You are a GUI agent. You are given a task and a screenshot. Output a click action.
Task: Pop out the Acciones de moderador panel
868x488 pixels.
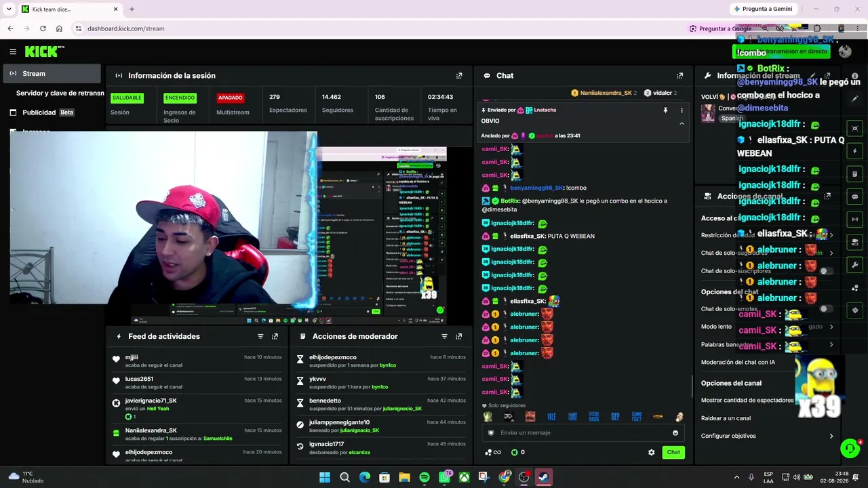tap(459, 336)
